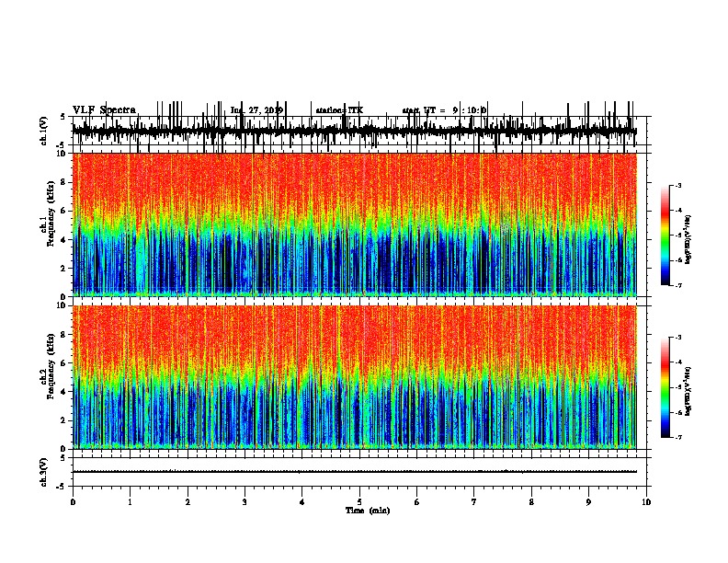This screenshot has height=563, width=728.
Task: Click the date text "Jan. 27, 2019"
Action: pos(256,110)
